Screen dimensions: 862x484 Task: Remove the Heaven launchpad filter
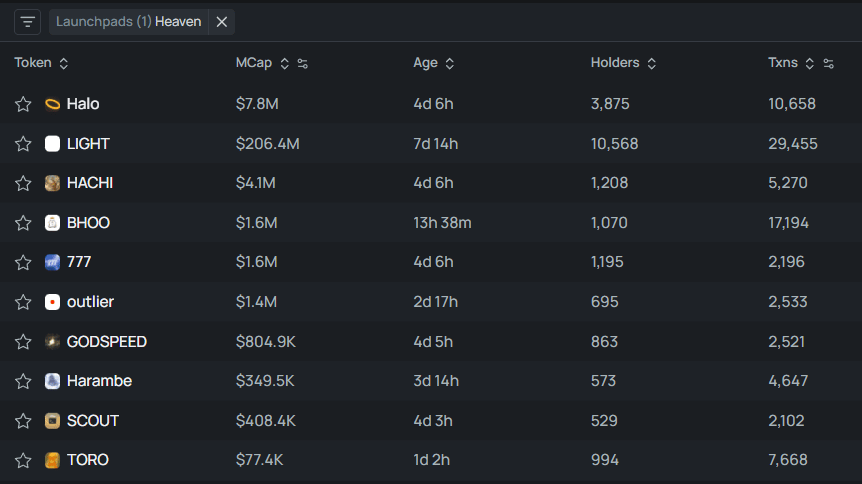[x=222, y=22]
